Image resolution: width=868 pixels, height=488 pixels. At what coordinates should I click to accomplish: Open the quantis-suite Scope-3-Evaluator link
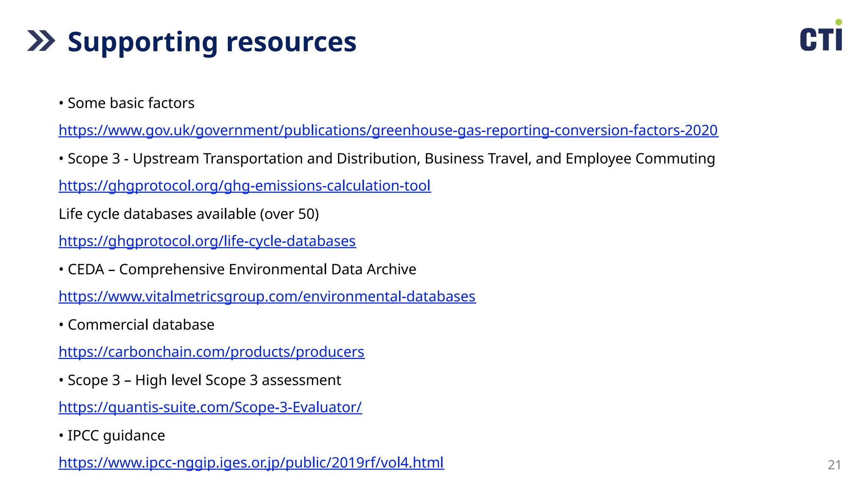pos(210,407)
